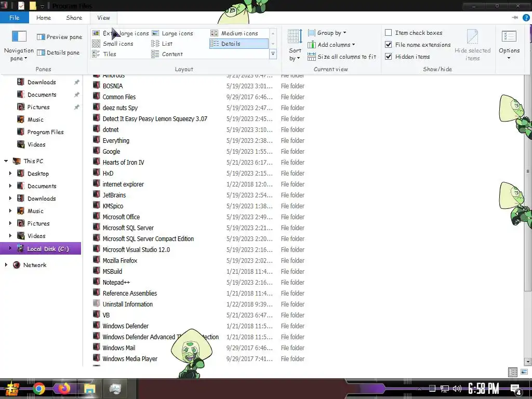Switch layout to Tiles

[104, 54]
